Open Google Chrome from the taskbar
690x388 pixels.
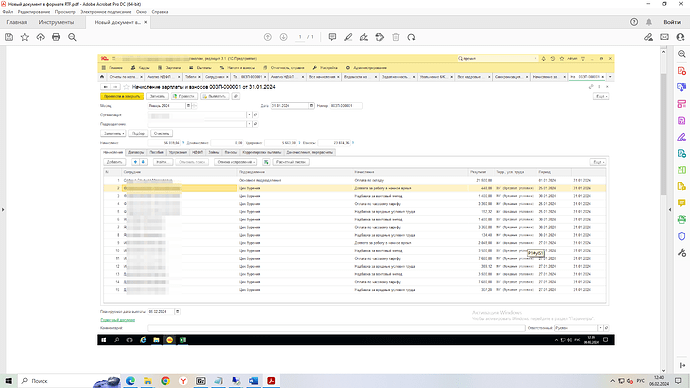[165, 381]
